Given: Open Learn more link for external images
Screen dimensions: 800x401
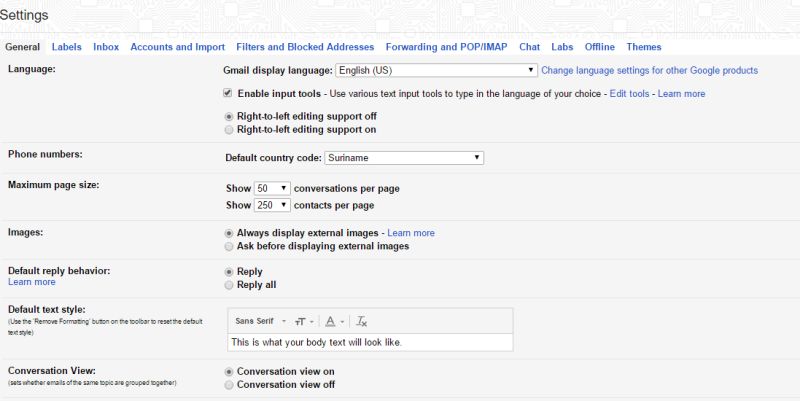Looking at the screenshot, I should 411,233.
